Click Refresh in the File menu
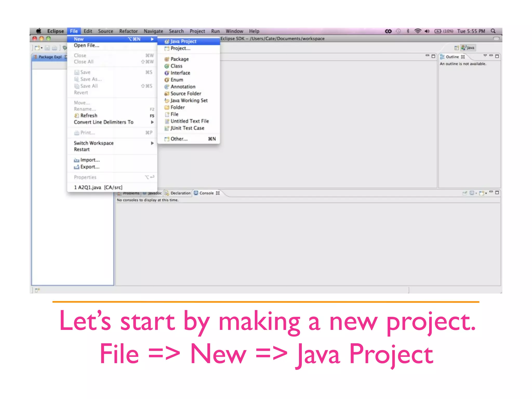 coord(89,116)
